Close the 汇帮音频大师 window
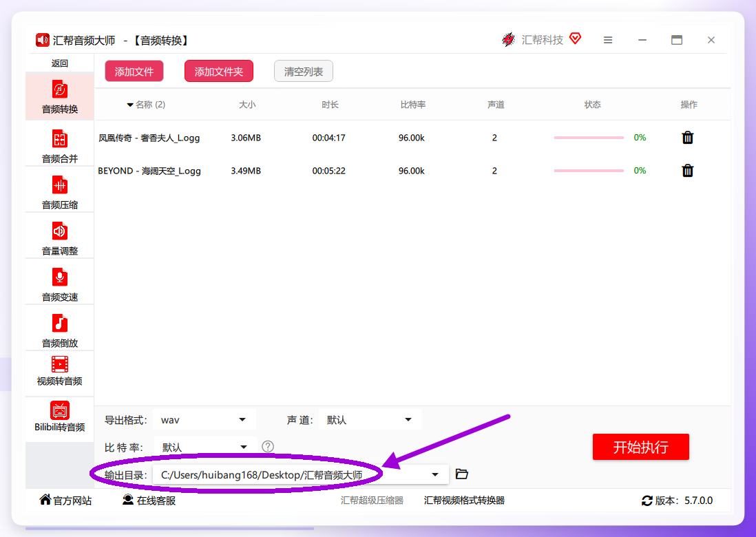This screenshot has height=537, width=756. (711, 40)
